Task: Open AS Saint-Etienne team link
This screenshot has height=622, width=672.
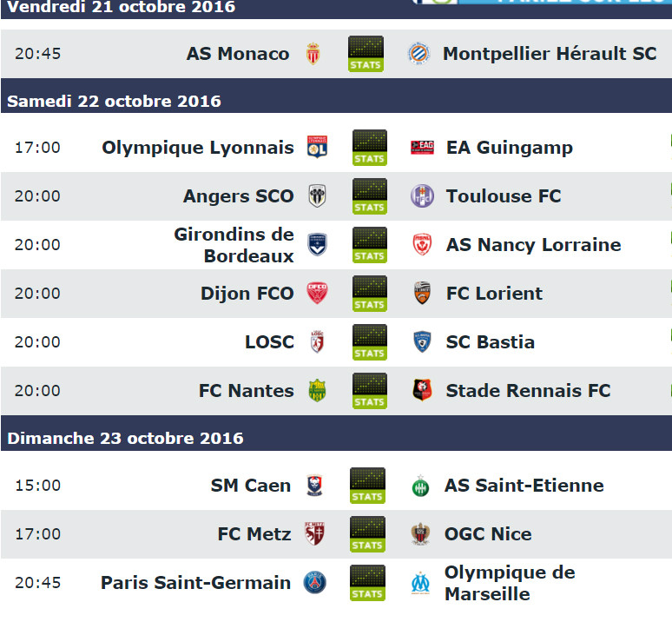Action: point(524,486)
